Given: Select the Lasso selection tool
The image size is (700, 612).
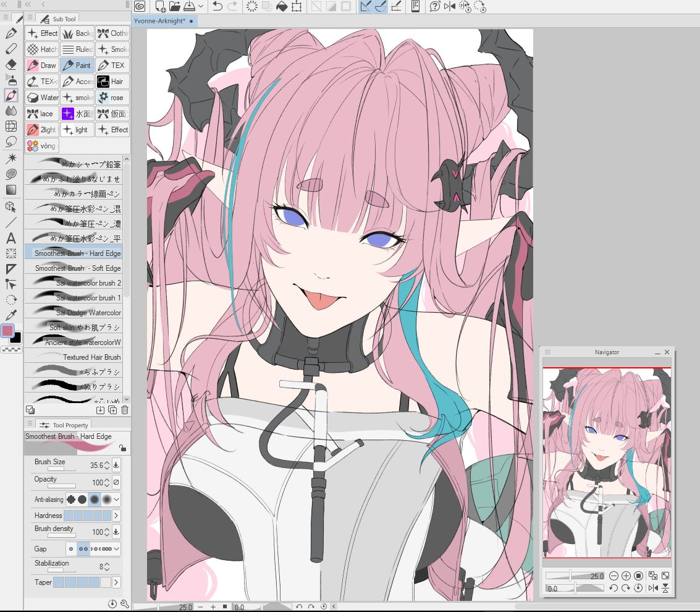Looking at the screenshot, I should (11, 142).
